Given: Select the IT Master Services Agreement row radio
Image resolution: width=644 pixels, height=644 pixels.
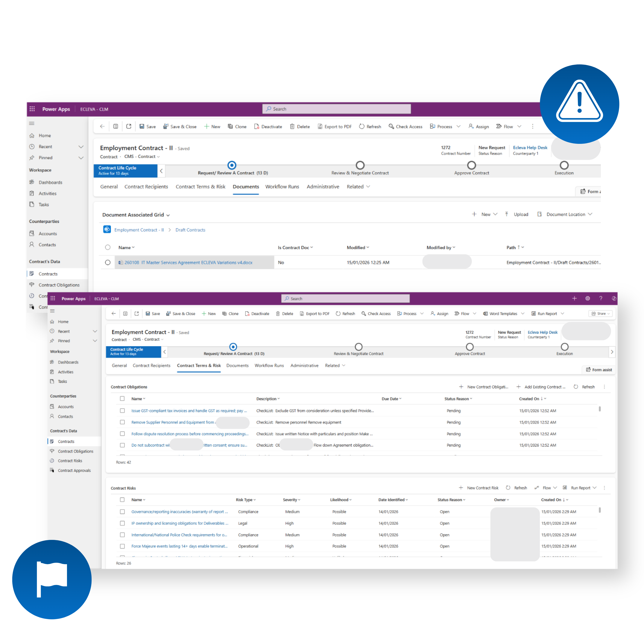Looking at the screenshot, I should (x=108, y=263).
